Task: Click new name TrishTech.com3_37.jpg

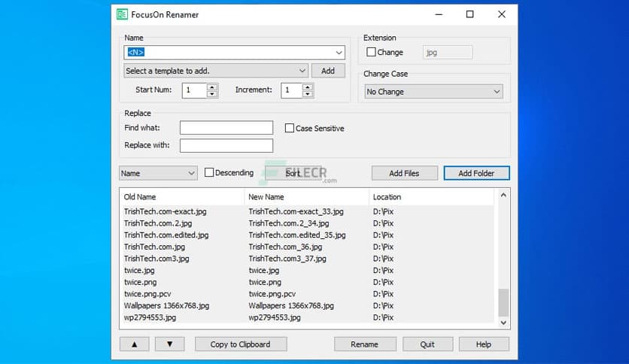Action: (x=287, y=259)
